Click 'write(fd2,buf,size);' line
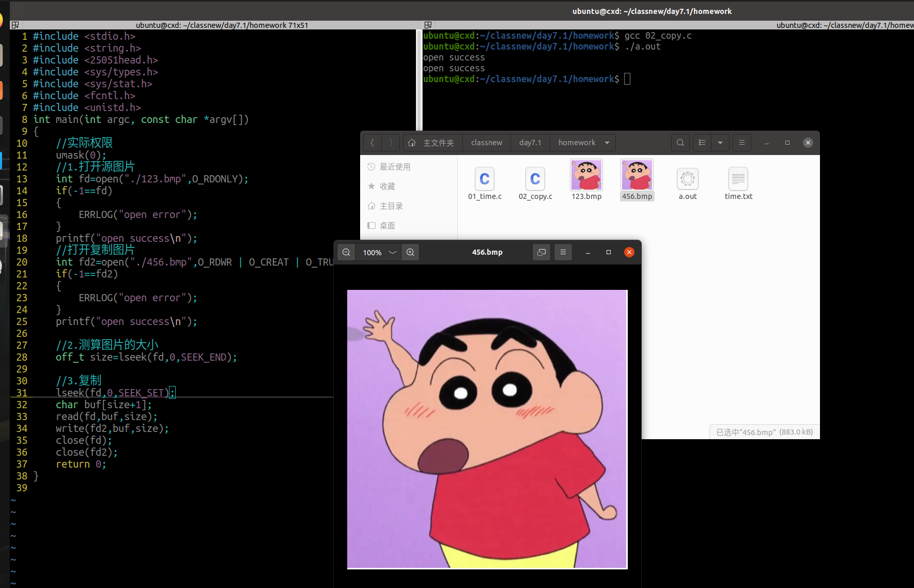914x588 pixels. (112, 428)
